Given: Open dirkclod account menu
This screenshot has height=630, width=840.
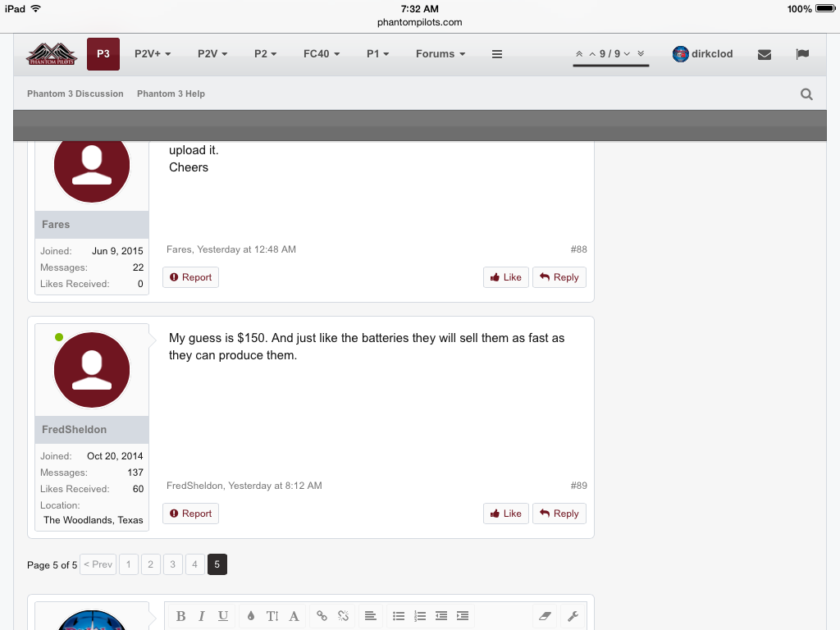Looking at the screenshot, I should coord(703,54).
